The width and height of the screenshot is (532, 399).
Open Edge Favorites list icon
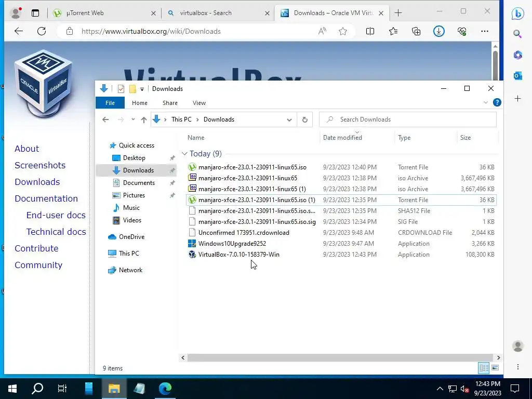coord(393,31)
